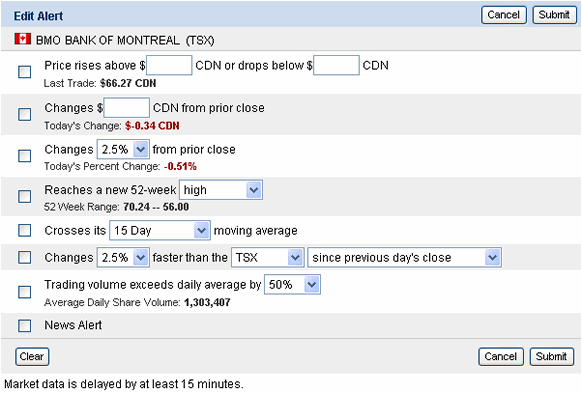
Task: Enable the new 52-week high alert checkbox
Action: 24,196
